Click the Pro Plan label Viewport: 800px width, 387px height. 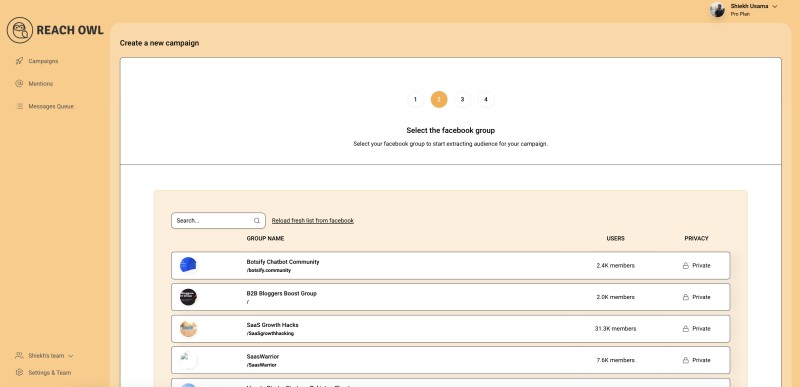[x=740, y=14]
